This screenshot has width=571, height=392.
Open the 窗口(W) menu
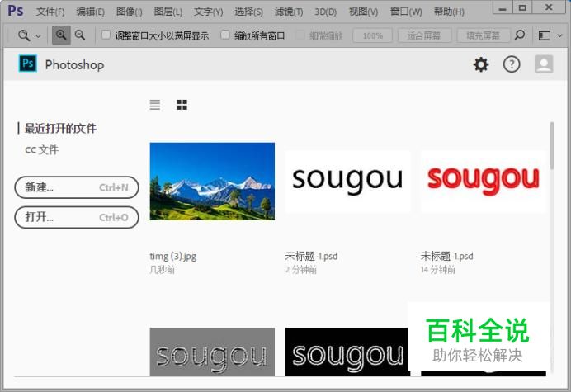[406, 12]
